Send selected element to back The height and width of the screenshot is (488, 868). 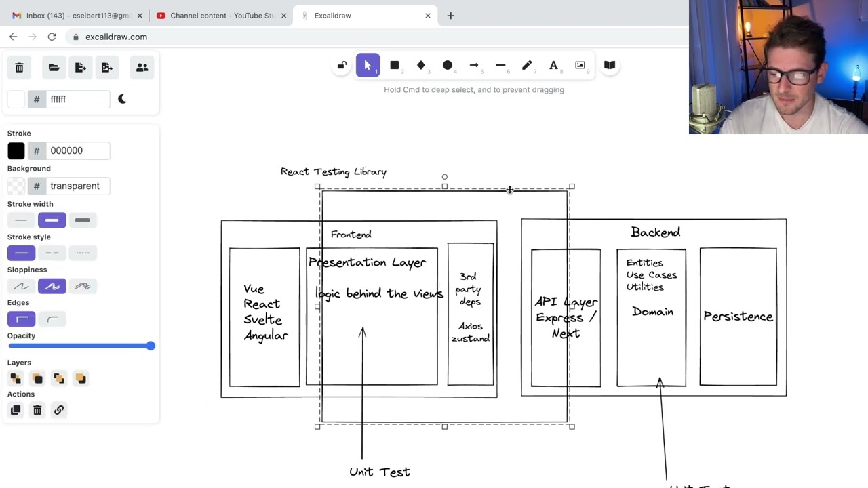[x=16, y=378]
